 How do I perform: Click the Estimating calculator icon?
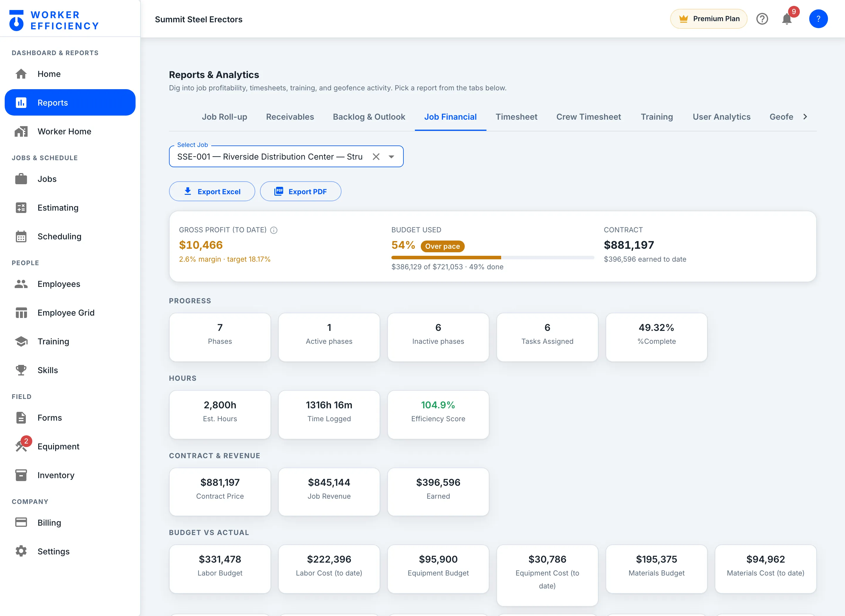[21, 208]
